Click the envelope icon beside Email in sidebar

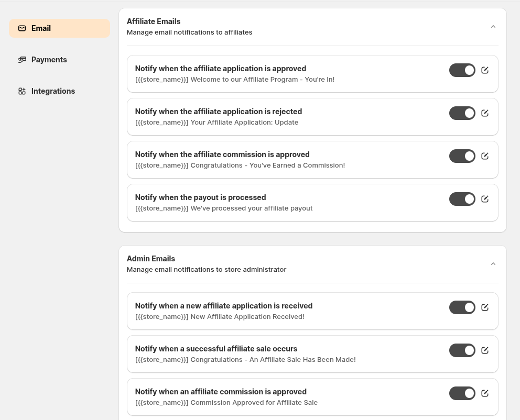22,28
